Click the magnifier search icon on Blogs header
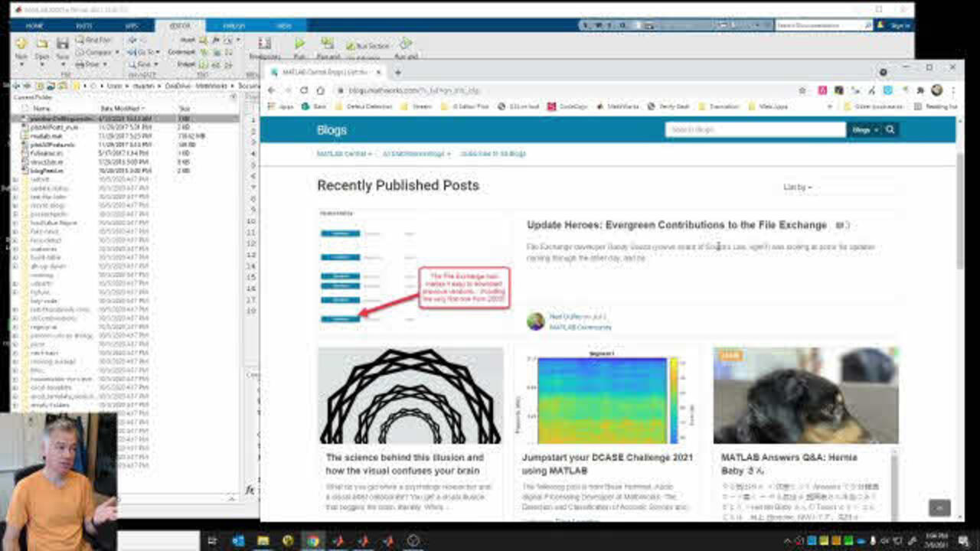This screenshot has width=980, height=551. tap(890, 130)
